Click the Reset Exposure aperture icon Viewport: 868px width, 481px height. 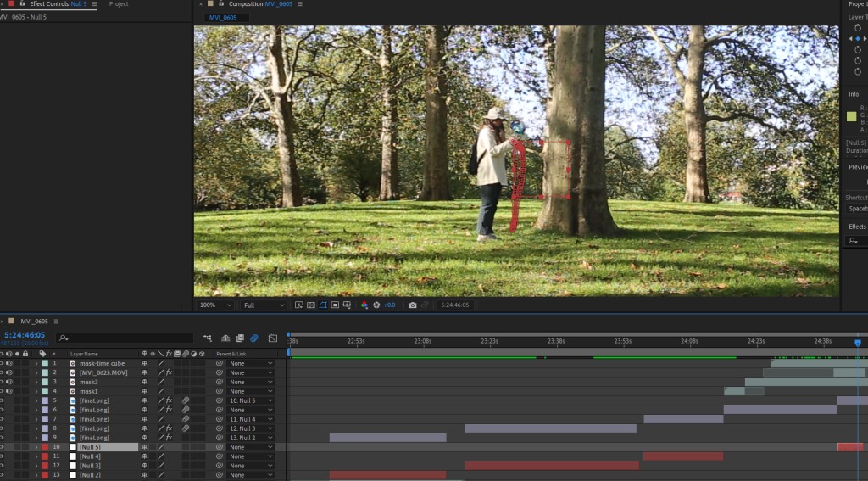point(376,305)
